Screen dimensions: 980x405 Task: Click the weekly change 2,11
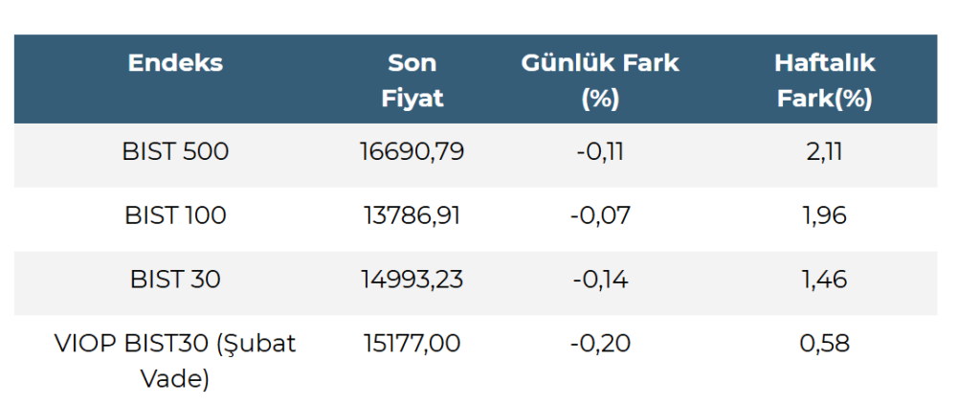[825, 151]
